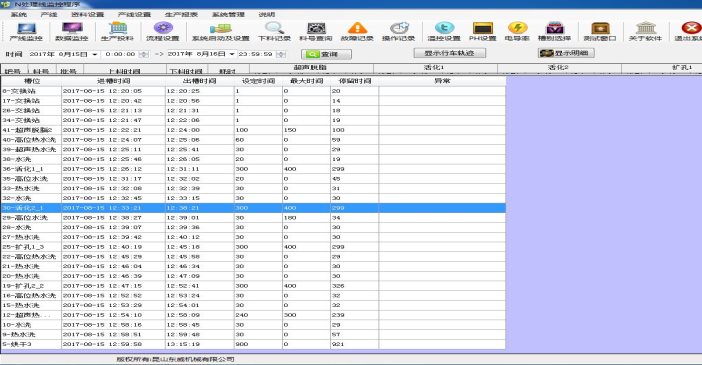Image resolution: width=702 pixels, height=365 pixels.
Task: Click the 设定时间 column header
Action: pyautogui.click(x=258, y=81)
